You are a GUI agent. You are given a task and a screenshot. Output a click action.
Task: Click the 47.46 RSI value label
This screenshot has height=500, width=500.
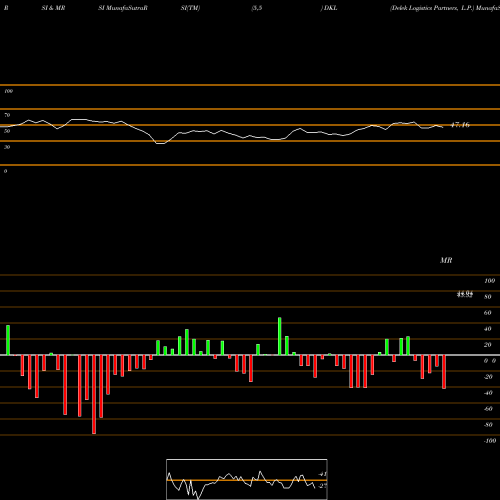pos(460,125)
